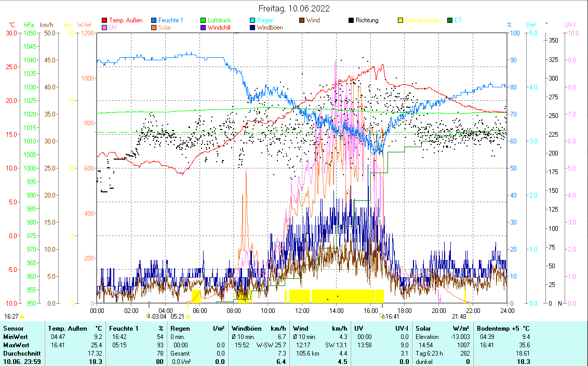Image resolution: width=588 pixels, height=366 pixels.
Task: Click the maximum temperature value 25.4
Action: point(97,345)
